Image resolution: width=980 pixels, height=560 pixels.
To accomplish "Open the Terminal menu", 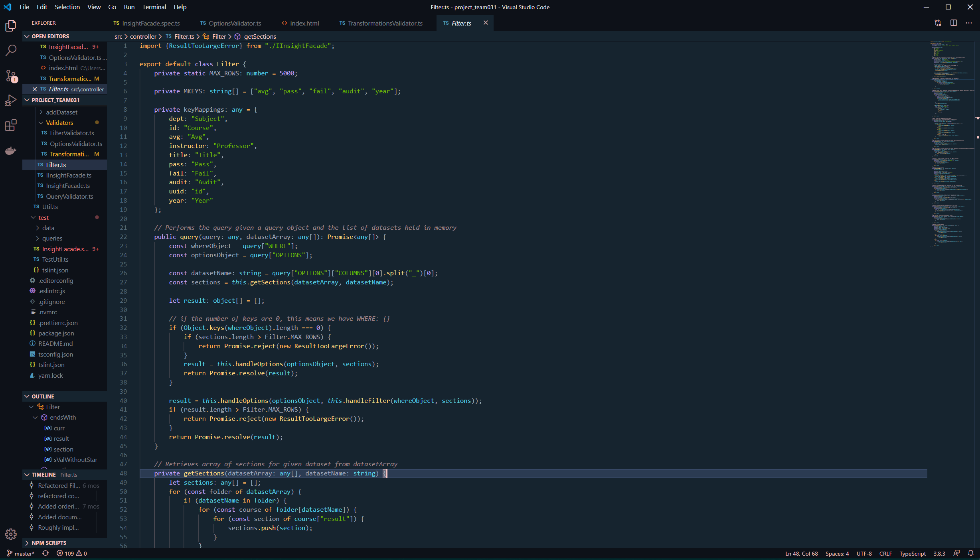I will 154,7.
